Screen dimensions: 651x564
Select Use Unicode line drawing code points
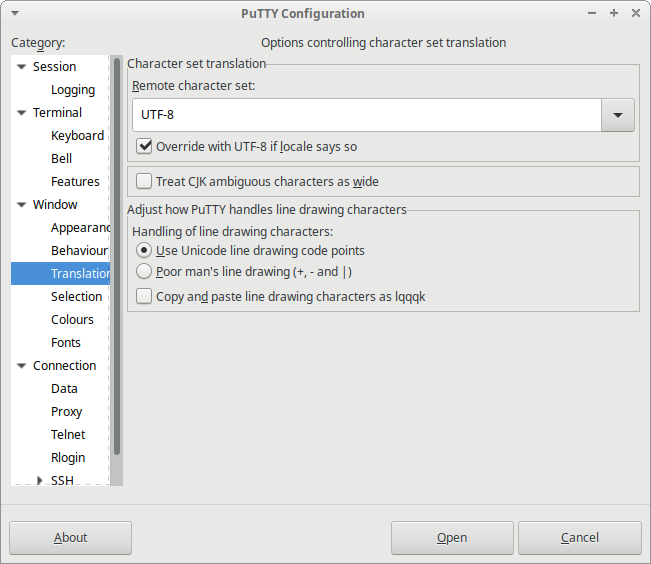[x=145, y=251]
